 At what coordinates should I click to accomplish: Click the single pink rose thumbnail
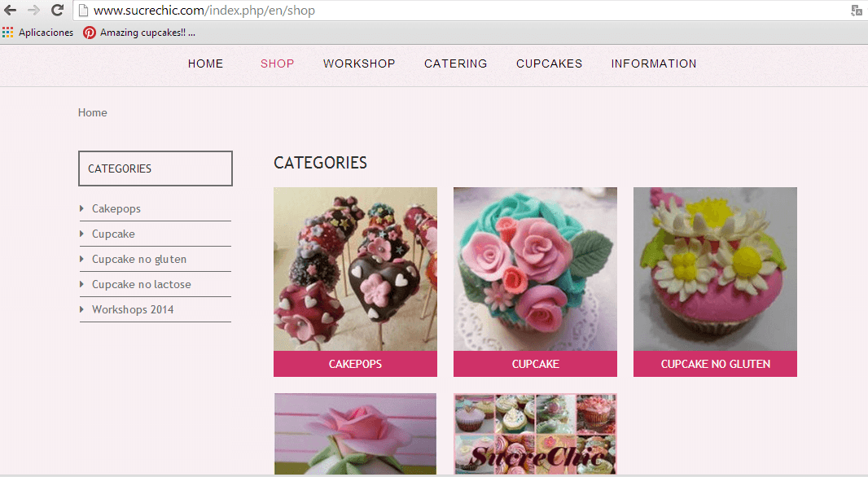point(355,434)
